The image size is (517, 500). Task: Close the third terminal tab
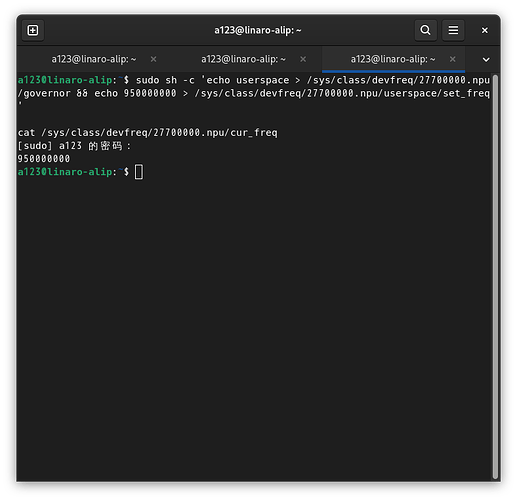point(452,59)
